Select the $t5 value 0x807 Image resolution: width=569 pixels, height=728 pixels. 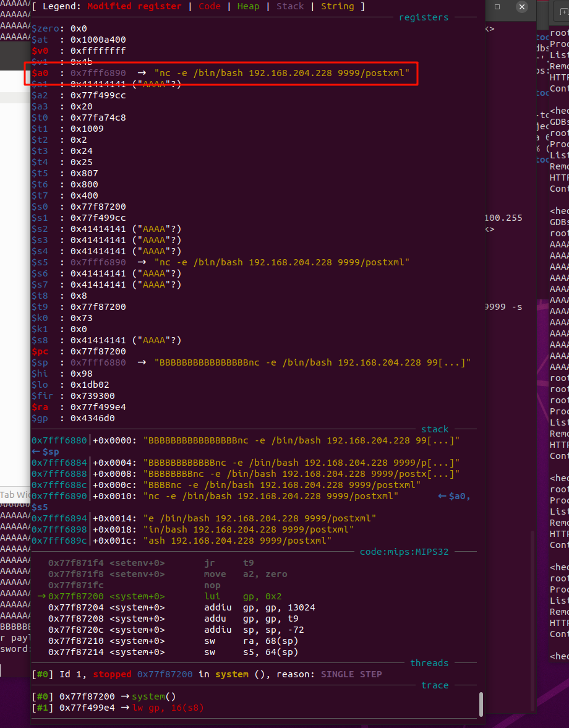coord(84,174)
